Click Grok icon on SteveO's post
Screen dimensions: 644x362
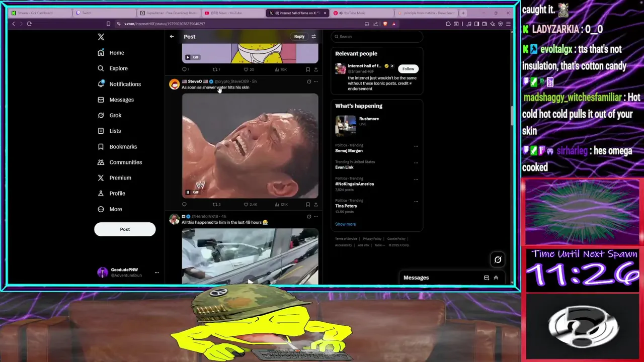[309, 81]
